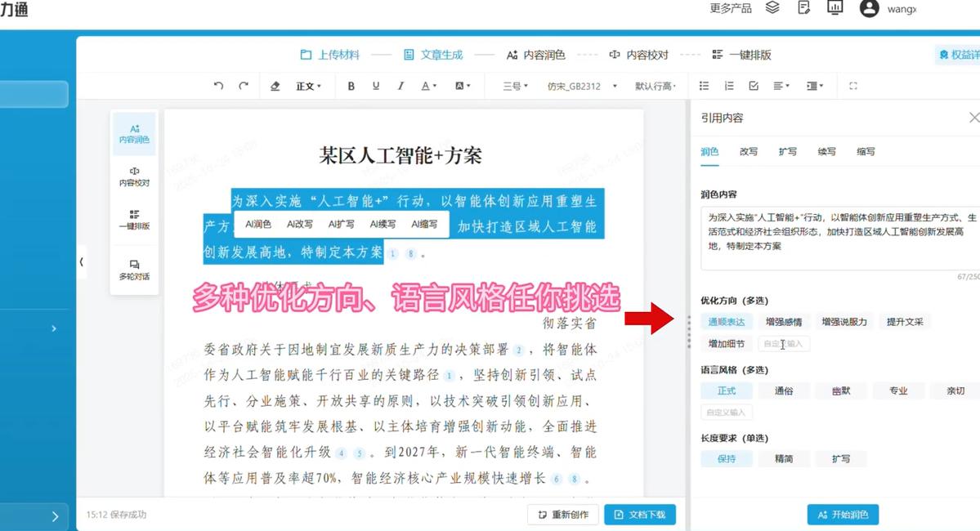The height and width of the screenshot is (531, 980).
Task: Click the 文档下载 button
Action: click(x=641, y=515)
